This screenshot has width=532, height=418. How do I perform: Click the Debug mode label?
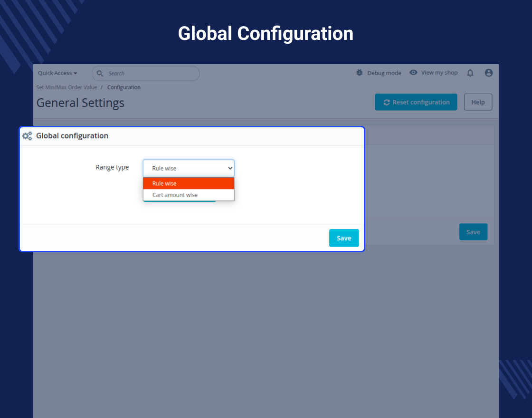[x=384, y=73]
